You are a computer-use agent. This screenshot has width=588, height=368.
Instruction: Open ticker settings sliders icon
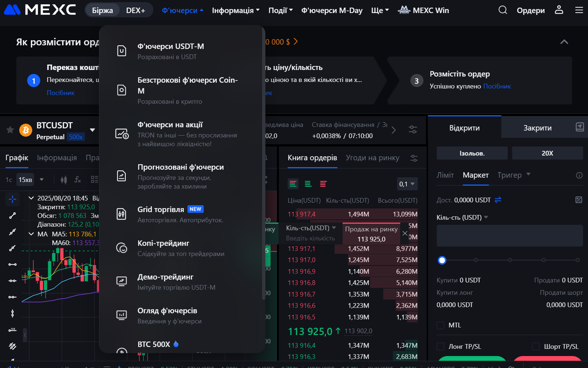[x=413, y=129]
